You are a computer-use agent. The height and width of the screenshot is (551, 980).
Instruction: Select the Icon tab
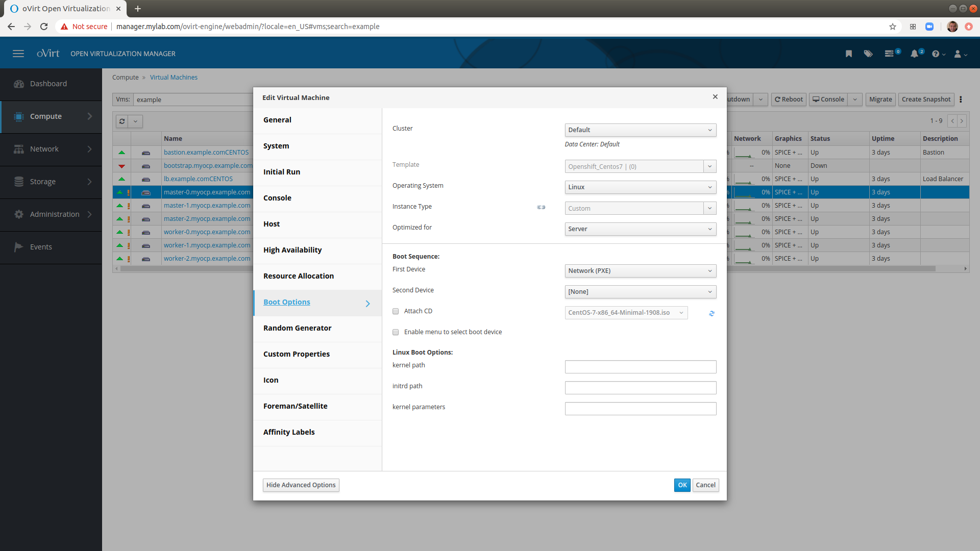317,381
